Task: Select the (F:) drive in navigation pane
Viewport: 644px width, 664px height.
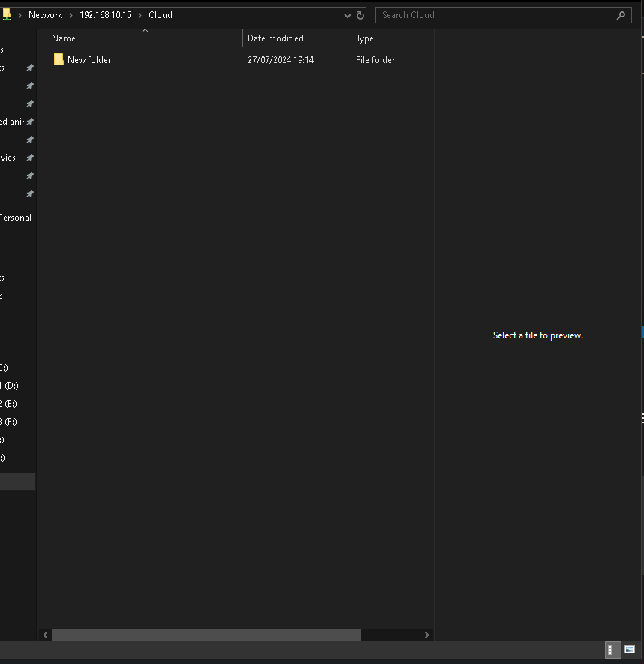Action: [x=11, y=422]
